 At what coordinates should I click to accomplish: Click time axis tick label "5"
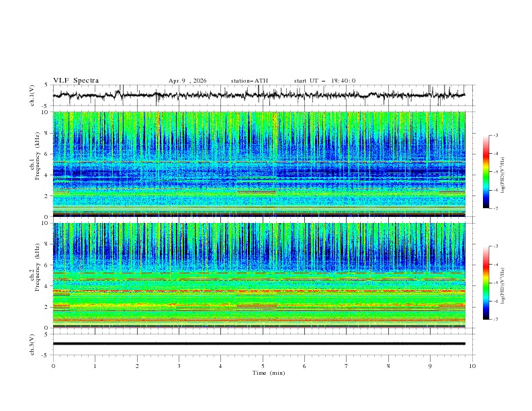(263, 366)
